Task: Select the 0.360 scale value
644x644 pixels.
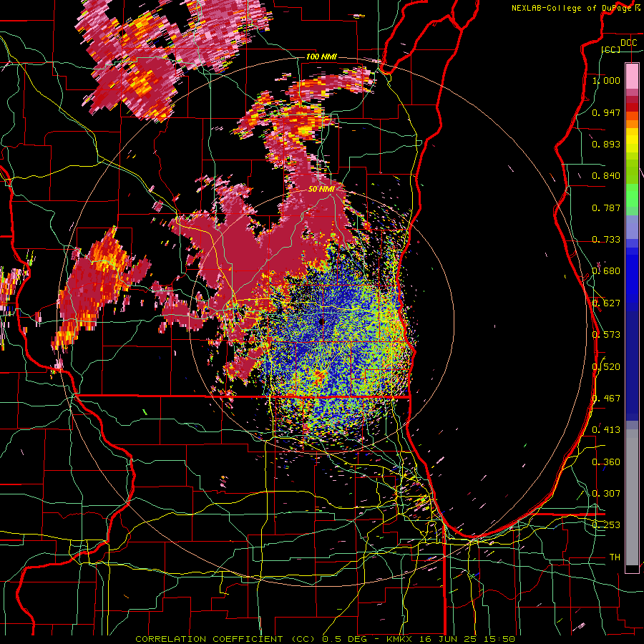Action: pos(606,462)
